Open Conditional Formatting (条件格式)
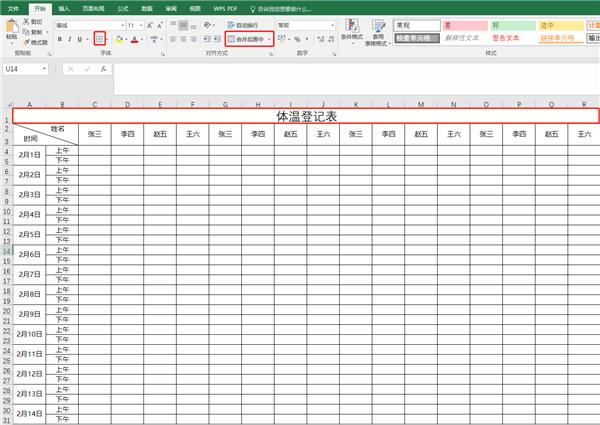This screenshot has height=425, width=600. tap(350, 32)
